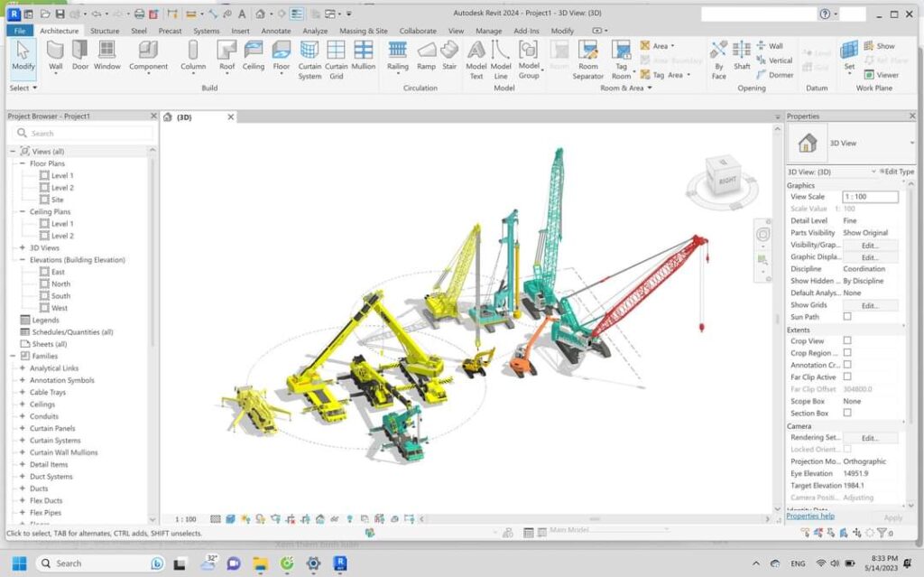Collapse the Floor Plans branch
The image size is (924, 577).
[23, 163]
